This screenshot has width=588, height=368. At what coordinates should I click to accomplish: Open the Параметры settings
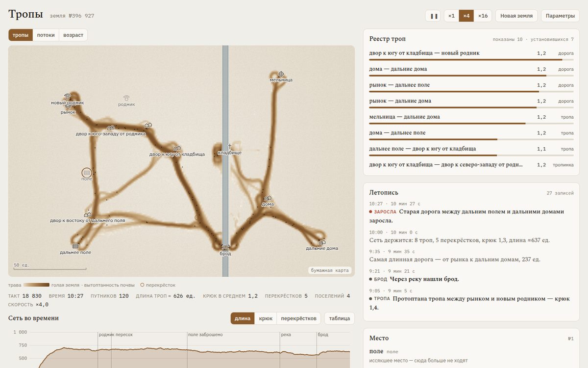(560, 16)
